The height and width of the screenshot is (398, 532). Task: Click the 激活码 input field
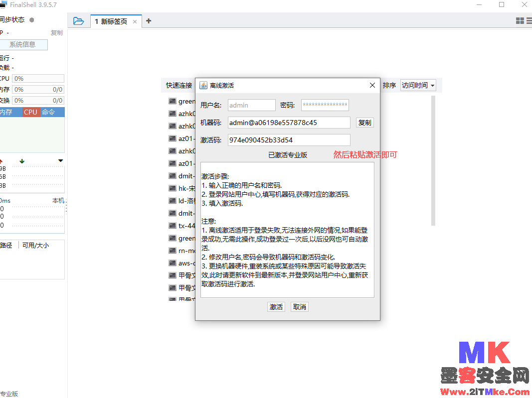click(x=289, y=140)
